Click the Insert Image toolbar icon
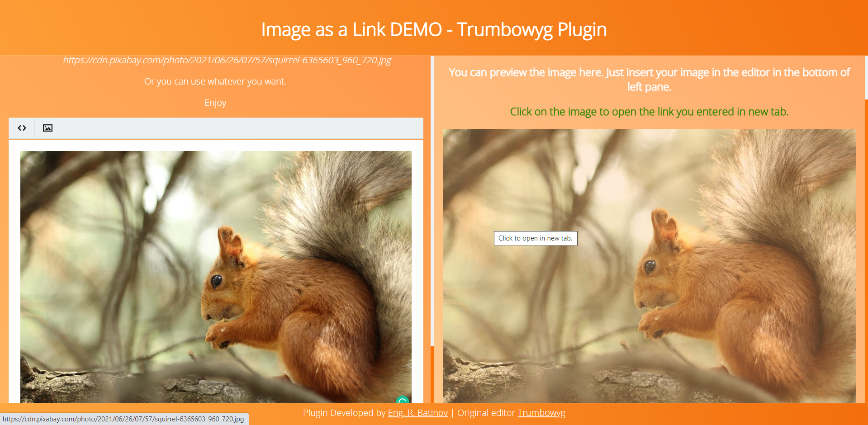 coord(47,128)
